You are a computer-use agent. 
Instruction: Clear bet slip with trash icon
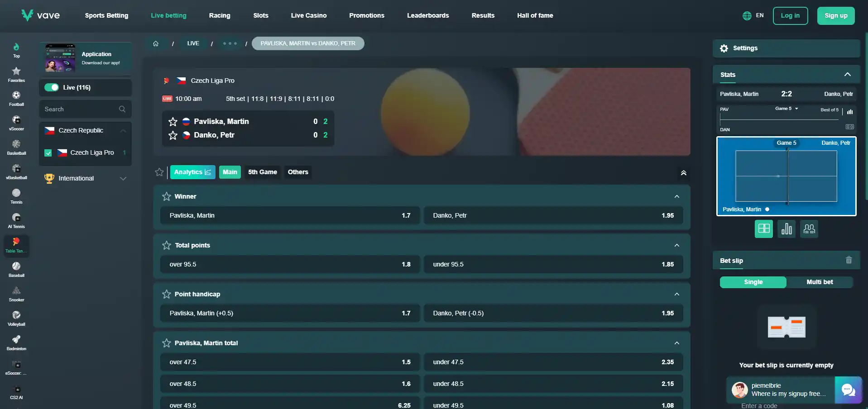coord(849,260)
